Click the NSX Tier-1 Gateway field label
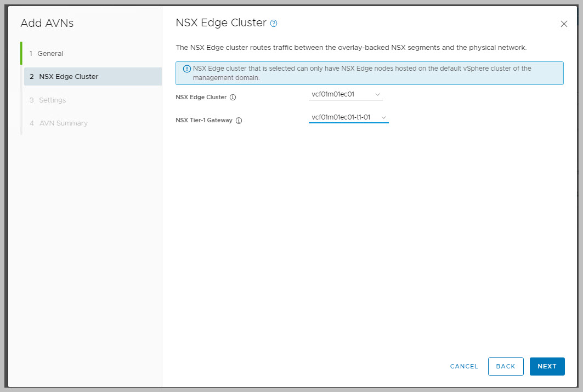Image resolution: width=583 pixels, height=392 pixels. pos(204,121)
